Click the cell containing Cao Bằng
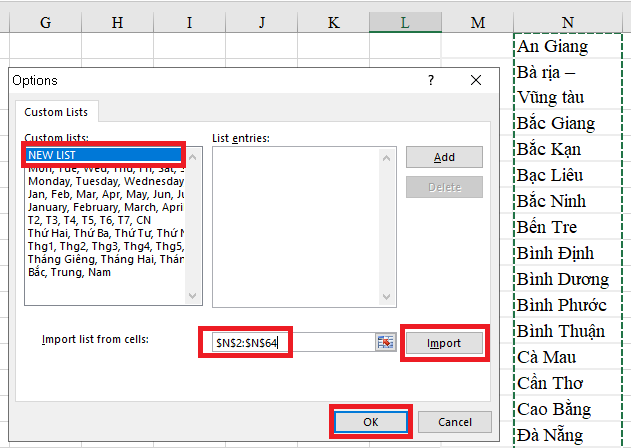 tap(568, 409)
